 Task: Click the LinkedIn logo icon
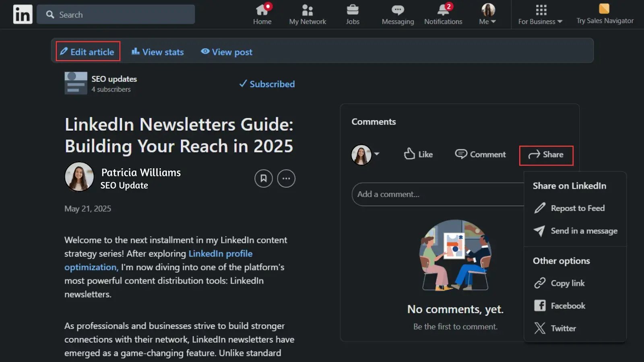click(23, 14)
